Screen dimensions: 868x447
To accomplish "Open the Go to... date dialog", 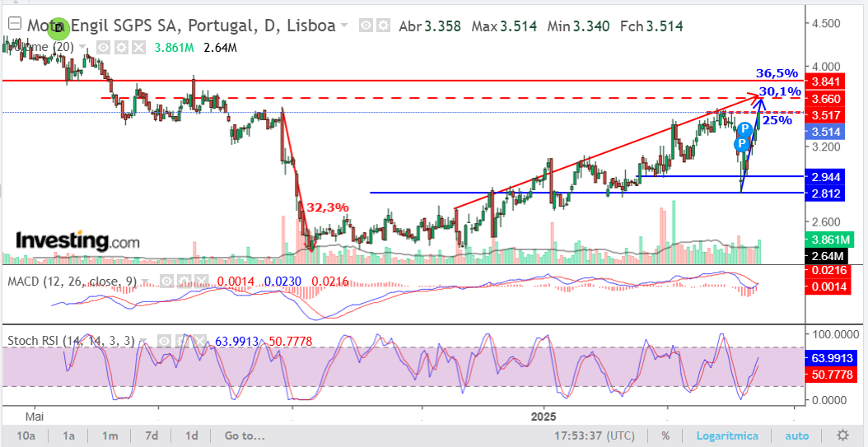I will click(x=244, y=435).
